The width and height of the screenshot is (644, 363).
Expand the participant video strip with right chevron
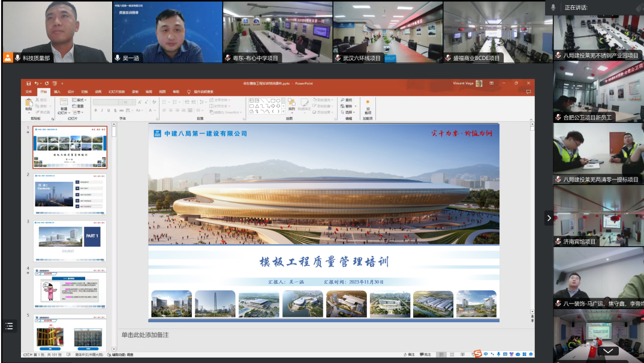click(548, 218)
